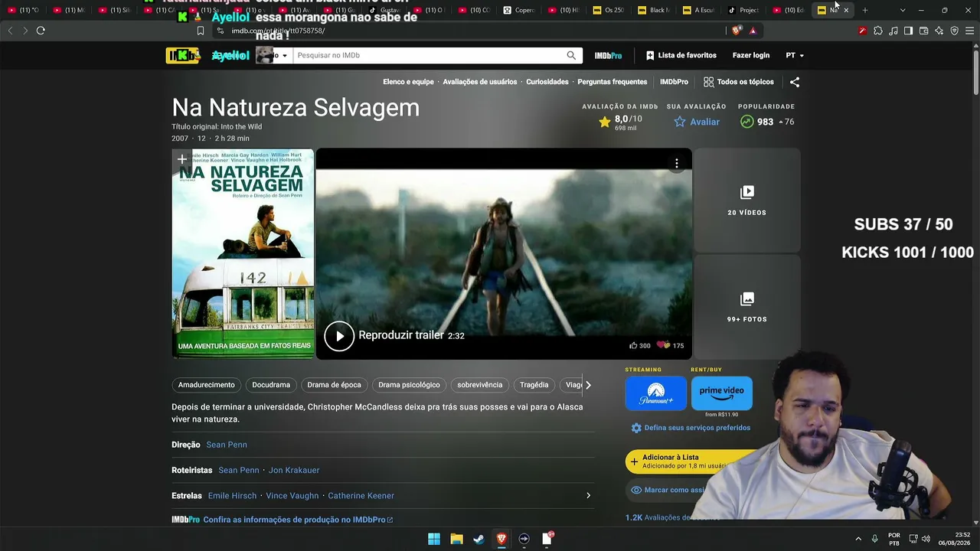This screenshot has height=551, width=980.
Task: Select the Amadurecimento genre chip
Action: tap(207, 385)
